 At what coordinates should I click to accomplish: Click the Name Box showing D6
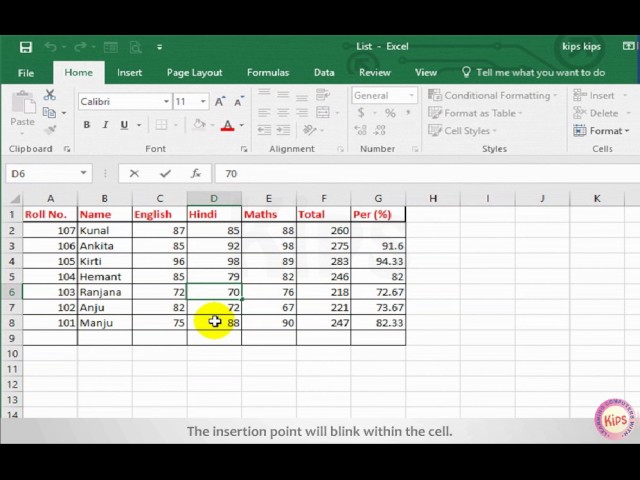pos(49,173)
